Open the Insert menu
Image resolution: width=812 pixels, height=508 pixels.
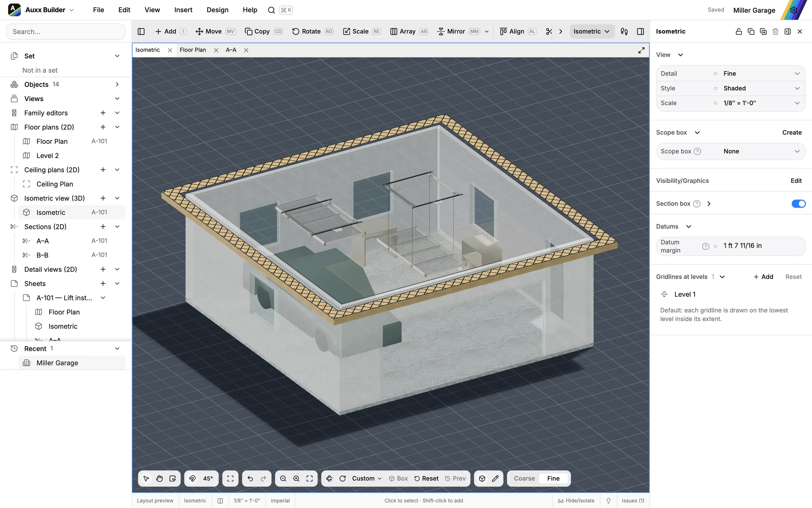[x=183, y=10]
